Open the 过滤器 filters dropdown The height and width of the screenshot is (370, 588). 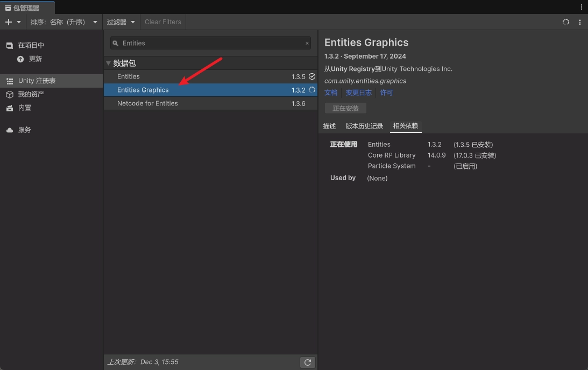121,22
